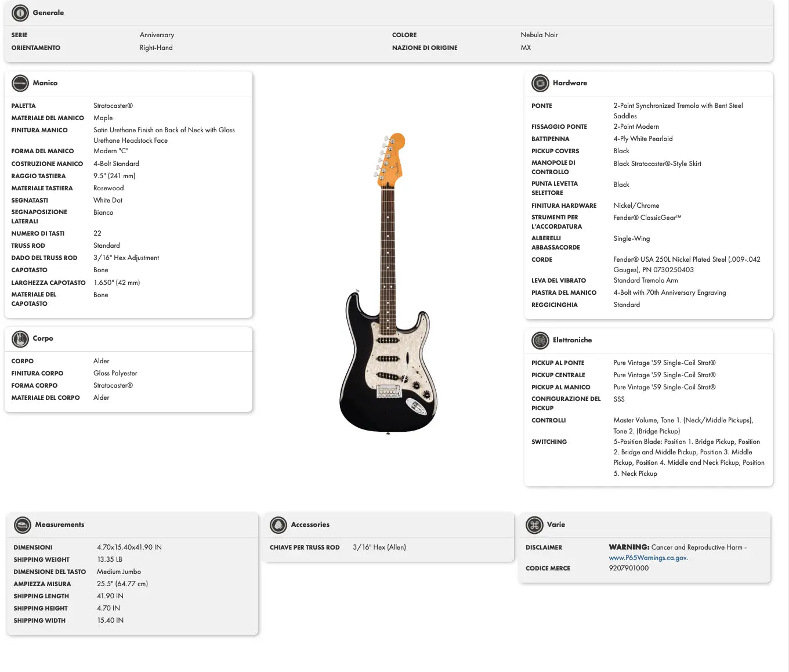789x672 pixels.
Task: Click the 'SWITCHING' label
Action: (x=549, y=442)
